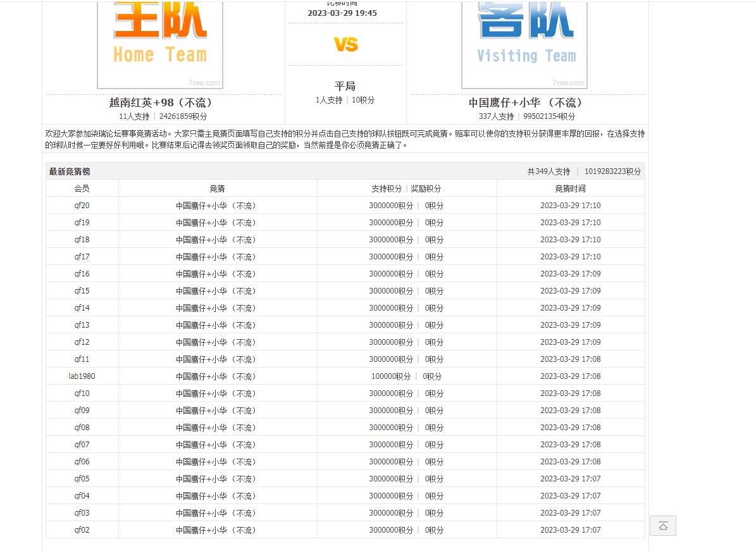The image size is (756, 551).
Task: Click the 竞猜时间 column header
Action: point(570,189)
